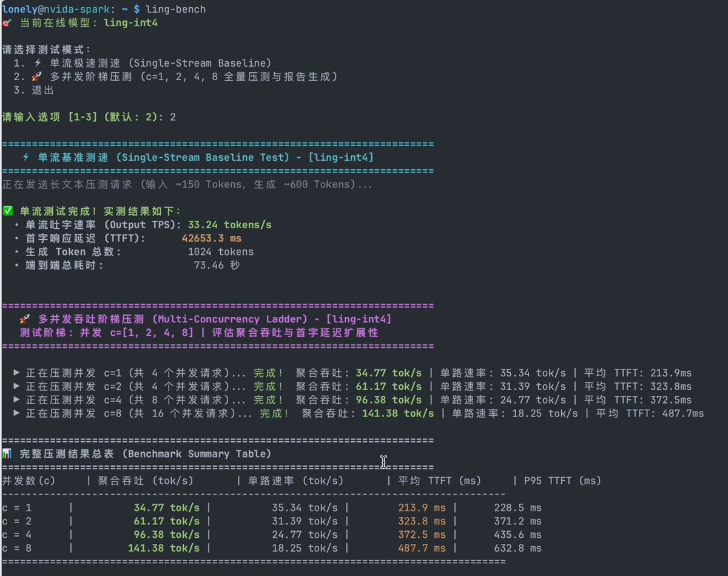Screen dimensions: 728x576
Task: Click '单流极速测速 (Single-Stream Baseline)' option text
Action: pyautogui.click(x=161, y=63)
